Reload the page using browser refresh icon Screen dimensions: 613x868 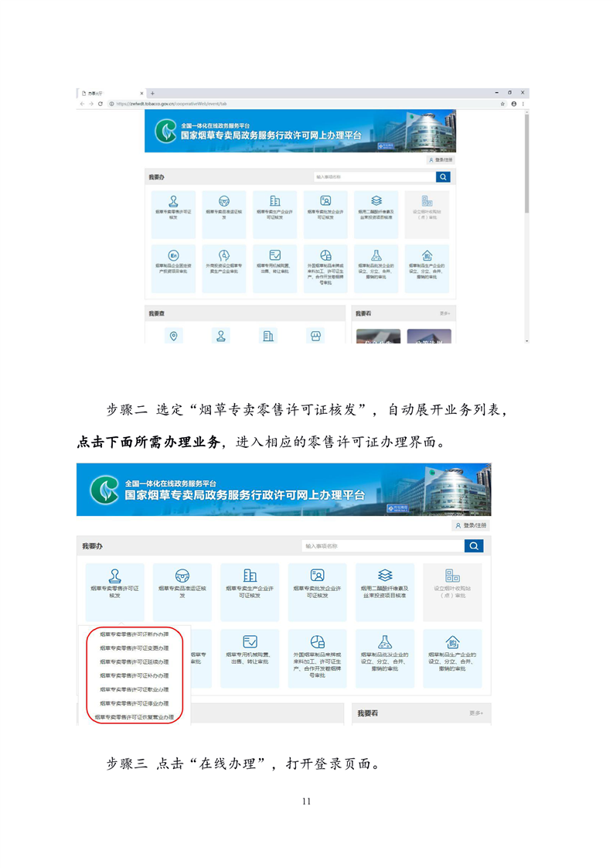[100, 104]
